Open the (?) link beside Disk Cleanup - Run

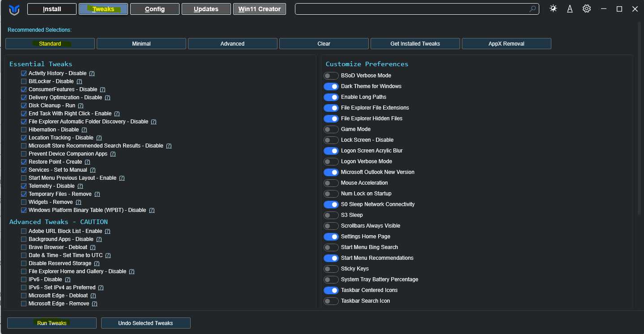[x=81, y=106]
